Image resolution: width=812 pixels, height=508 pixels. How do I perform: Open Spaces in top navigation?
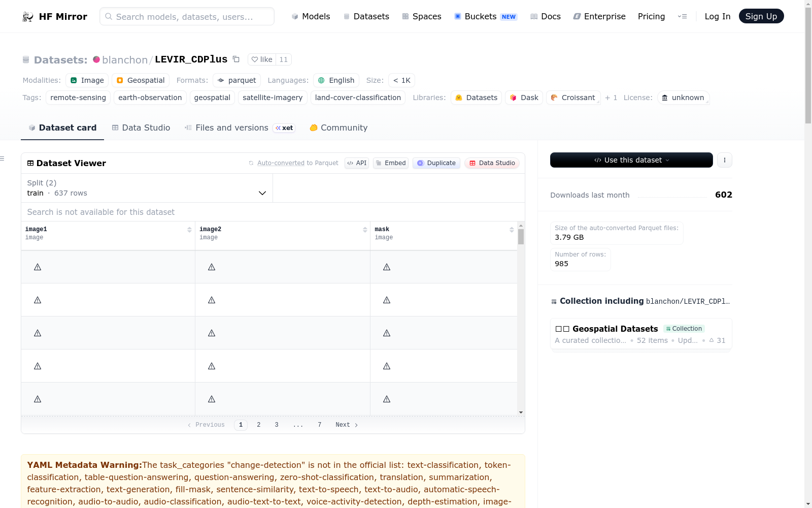pyautogui.click(x=422, y=16)
